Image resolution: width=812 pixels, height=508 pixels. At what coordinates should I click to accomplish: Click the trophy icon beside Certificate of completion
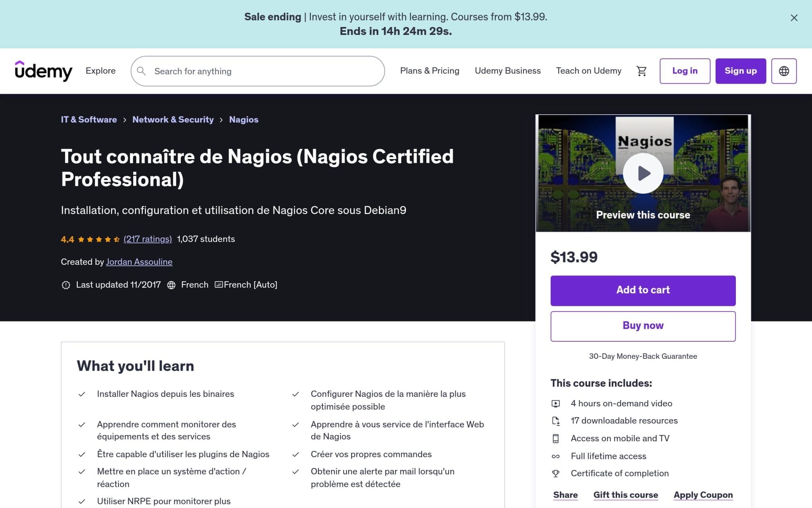[x=556, y=473]
